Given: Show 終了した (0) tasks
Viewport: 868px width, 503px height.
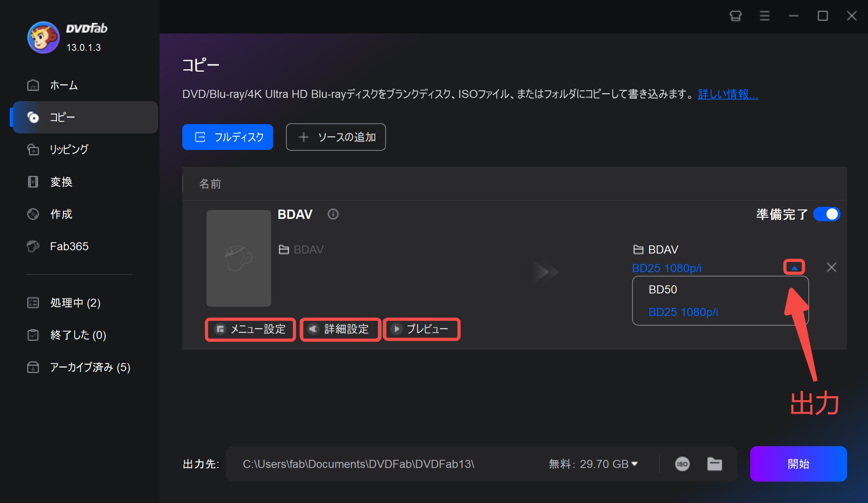Looking at the screenshot, I should [85, 335].
